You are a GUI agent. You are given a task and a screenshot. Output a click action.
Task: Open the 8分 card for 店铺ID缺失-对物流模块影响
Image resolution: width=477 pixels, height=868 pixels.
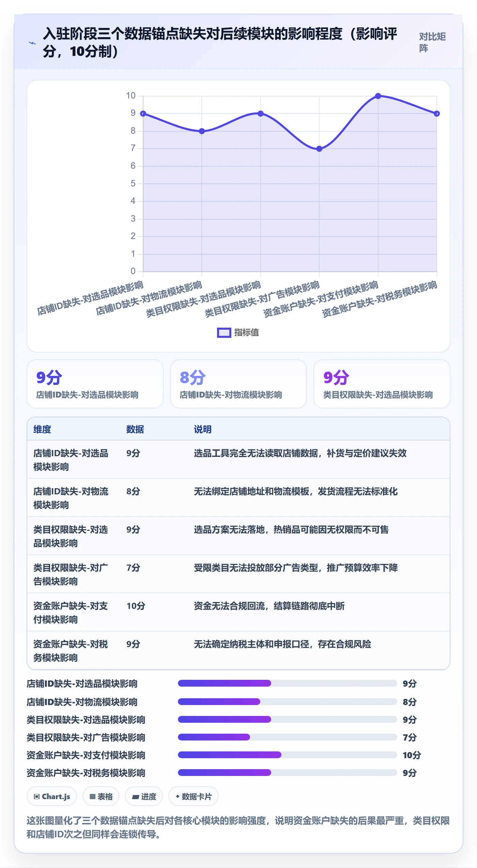coord(238,384)
